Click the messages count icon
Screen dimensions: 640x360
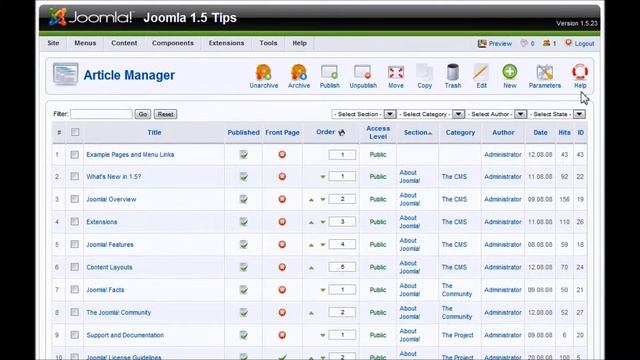(x=524, y=43)
